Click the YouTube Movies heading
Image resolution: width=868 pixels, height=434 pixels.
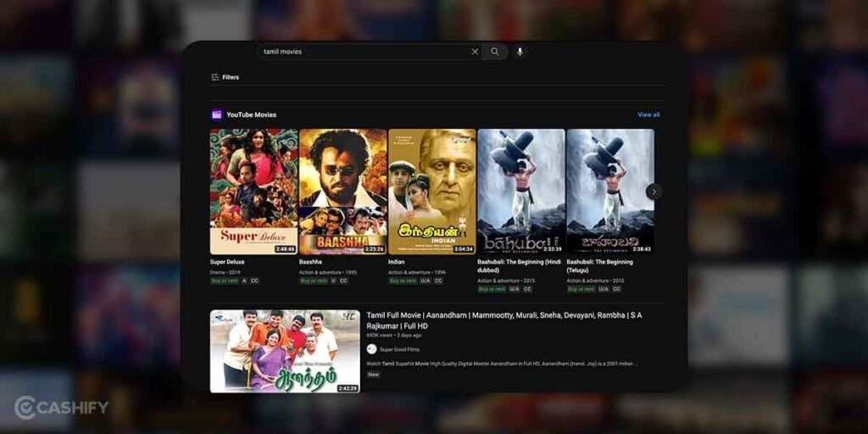tap(251, 114)
